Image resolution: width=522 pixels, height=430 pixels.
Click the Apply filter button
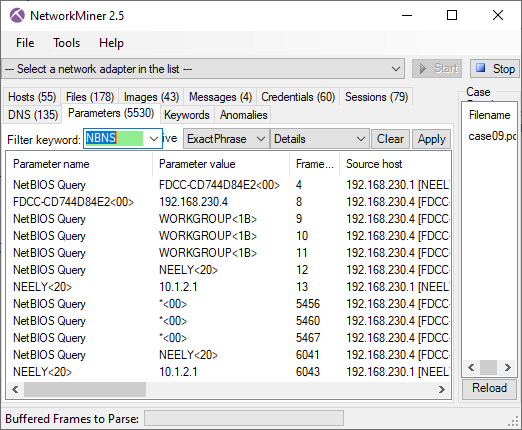[431, 139]
